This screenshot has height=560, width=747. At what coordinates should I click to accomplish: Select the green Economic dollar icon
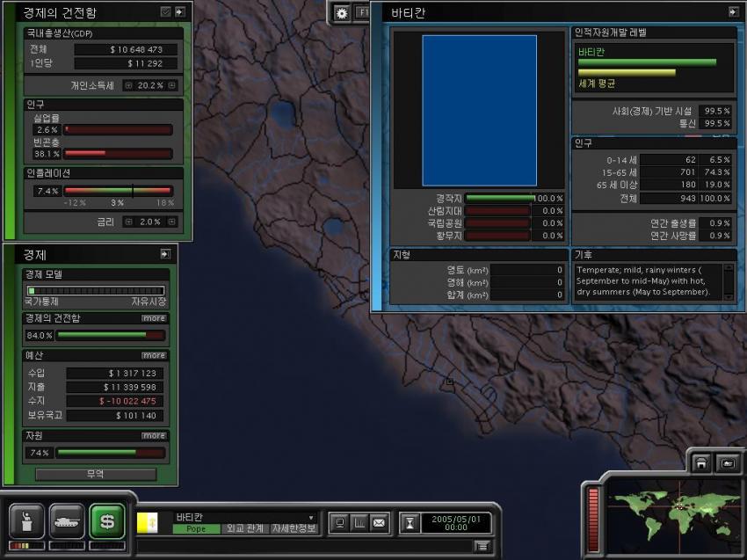[106, 522]
